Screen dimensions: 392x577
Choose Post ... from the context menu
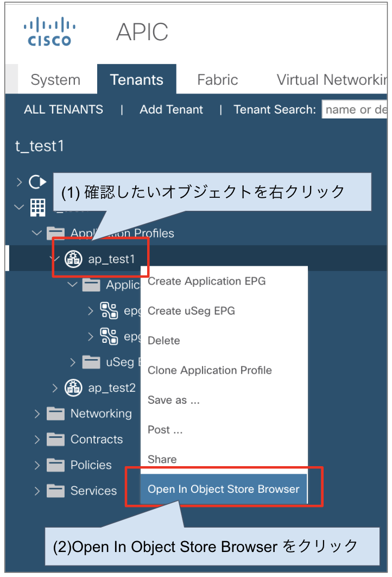224,430
